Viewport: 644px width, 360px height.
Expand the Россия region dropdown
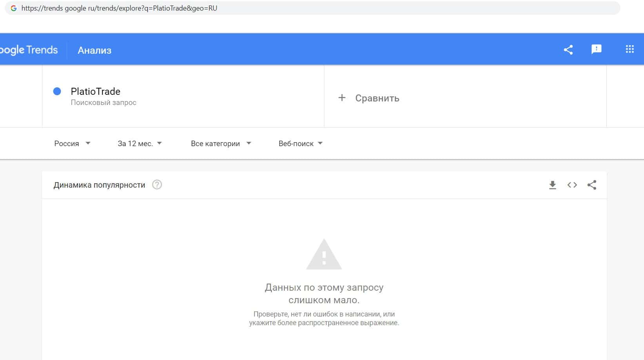(72, 143)
